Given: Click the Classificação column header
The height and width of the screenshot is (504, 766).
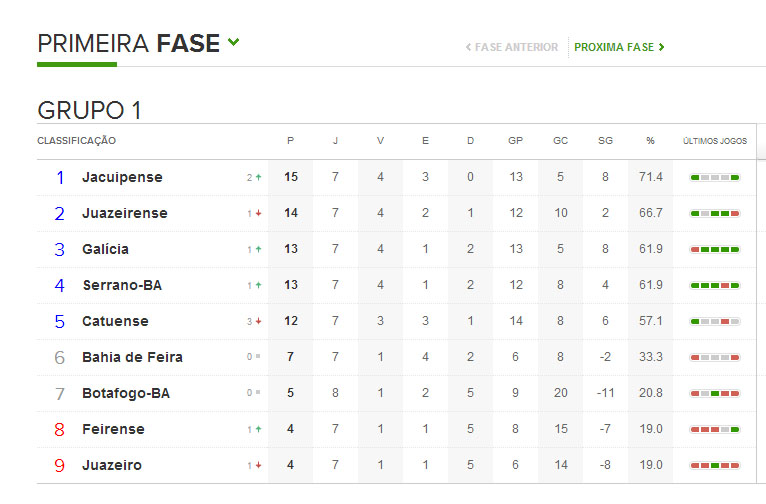Looking at the screenshot, I should coord(77,141).
